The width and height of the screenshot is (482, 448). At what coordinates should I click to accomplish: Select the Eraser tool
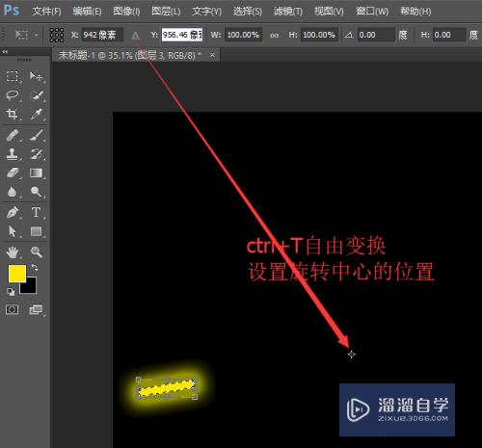13,172
